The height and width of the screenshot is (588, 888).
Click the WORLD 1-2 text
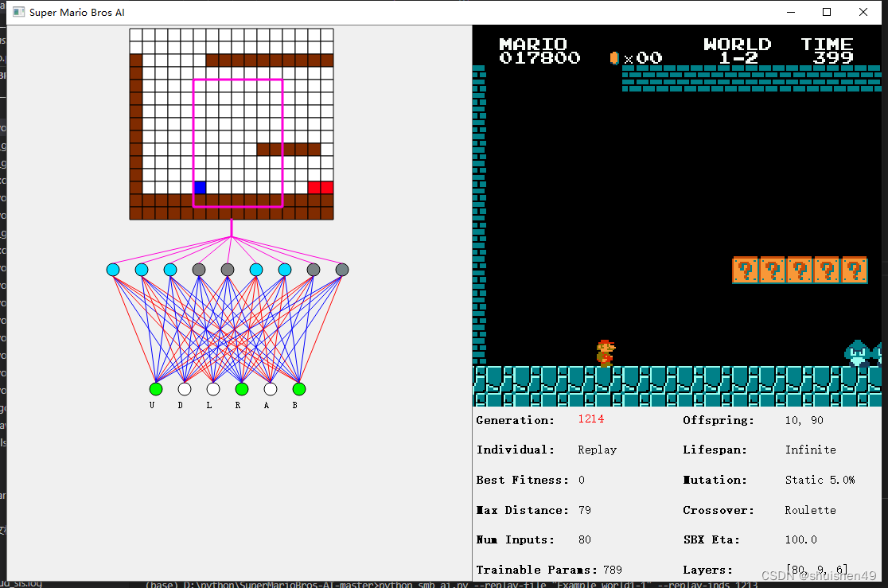pos(738,51)
